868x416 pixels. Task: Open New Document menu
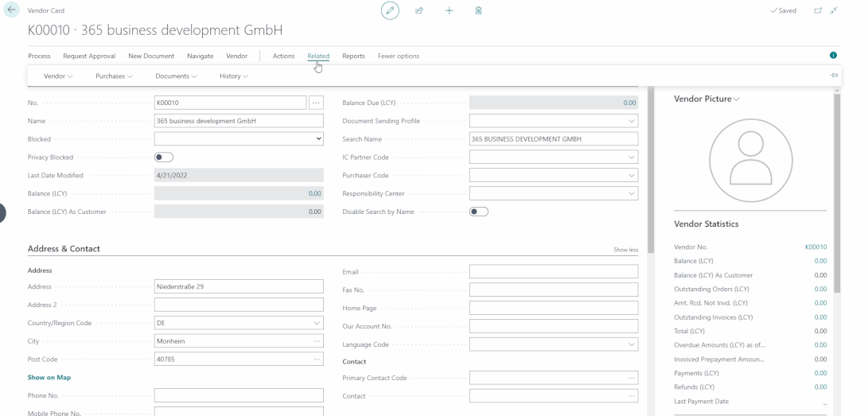click(x=151, y=56)
